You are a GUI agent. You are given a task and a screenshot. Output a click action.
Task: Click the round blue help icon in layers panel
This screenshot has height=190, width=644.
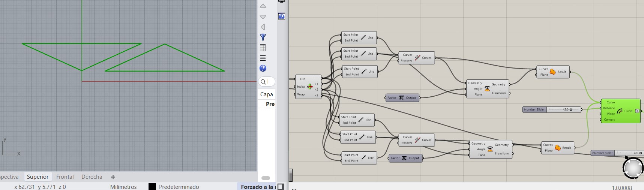click(x=263, y=68)
